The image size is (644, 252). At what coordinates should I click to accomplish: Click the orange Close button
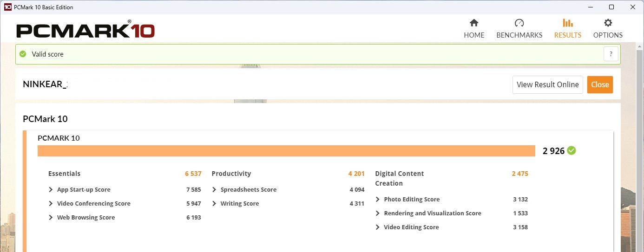point(600,84)
